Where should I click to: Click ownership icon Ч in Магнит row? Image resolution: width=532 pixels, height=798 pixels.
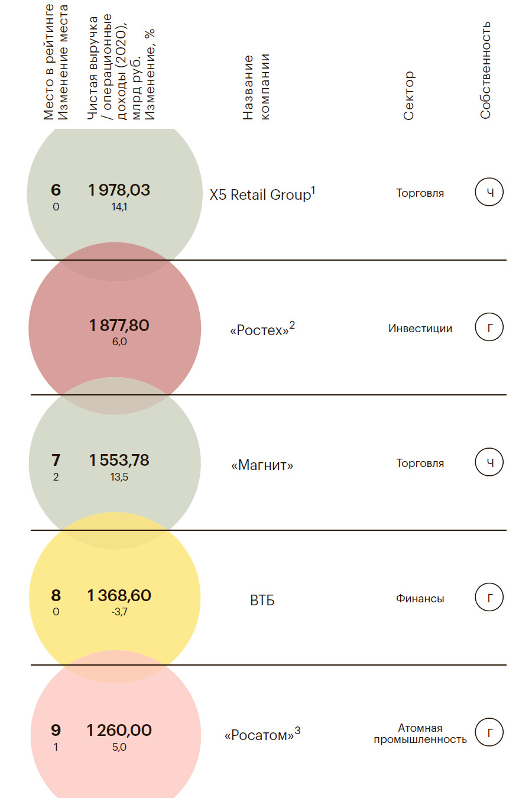(489, 462)
